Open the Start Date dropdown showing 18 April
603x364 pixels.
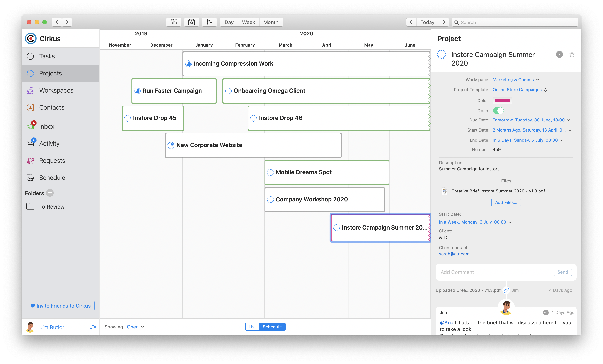[x=532, y=130]
